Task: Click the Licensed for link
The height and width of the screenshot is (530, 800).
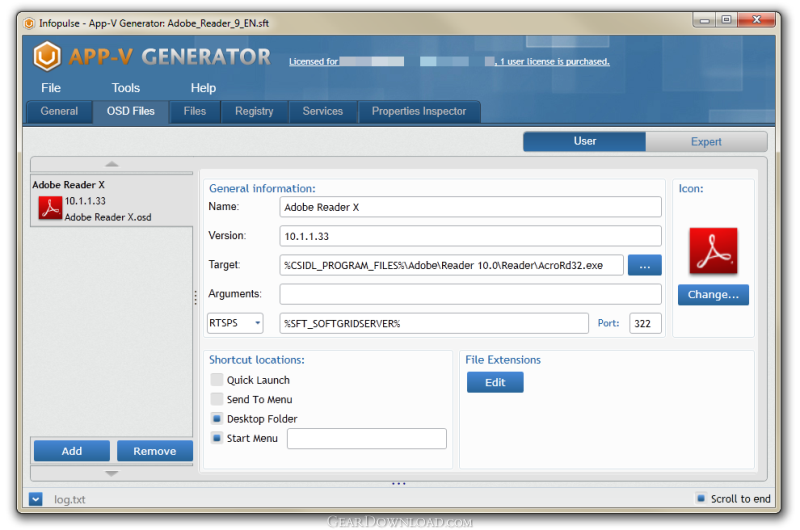Action: point(313,62)
